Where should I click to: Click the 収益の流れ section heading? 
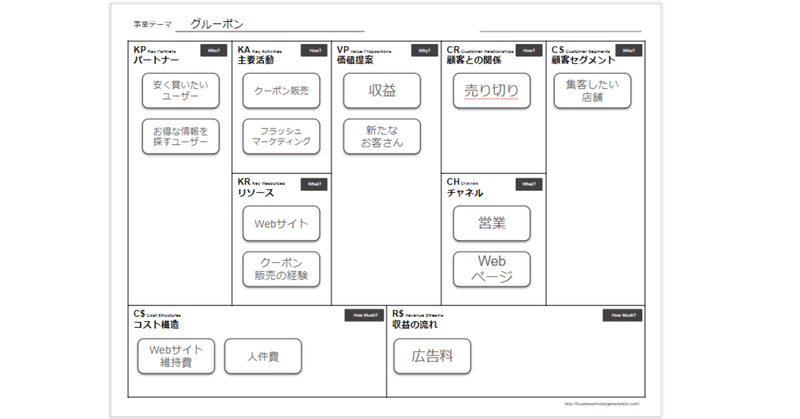coord(415,325)
